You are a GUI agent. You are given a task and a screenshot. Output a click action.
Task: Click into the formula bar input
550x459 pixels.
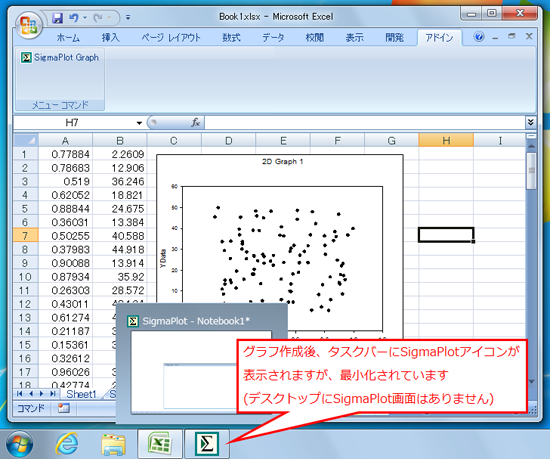point(365,123)
